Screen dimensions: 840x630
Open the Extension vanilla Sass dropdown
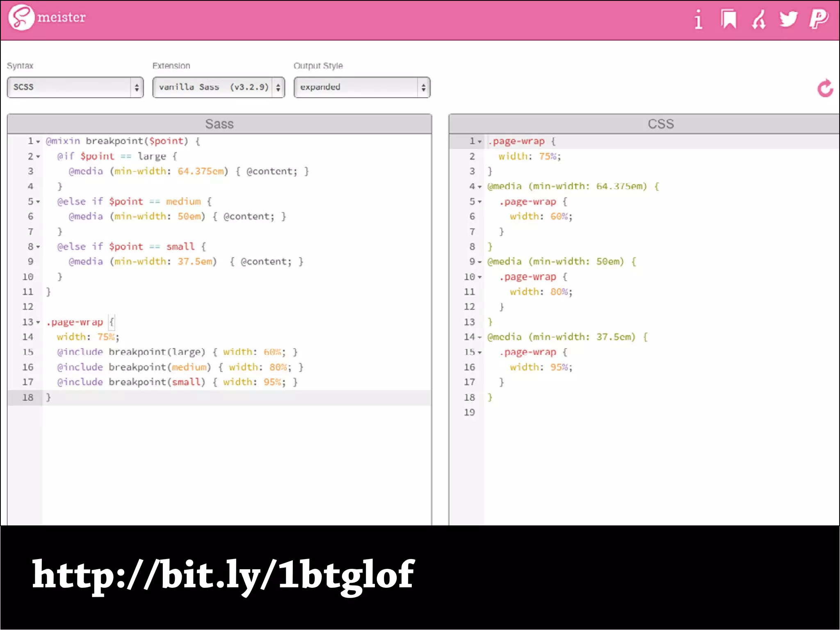point(219,87)
